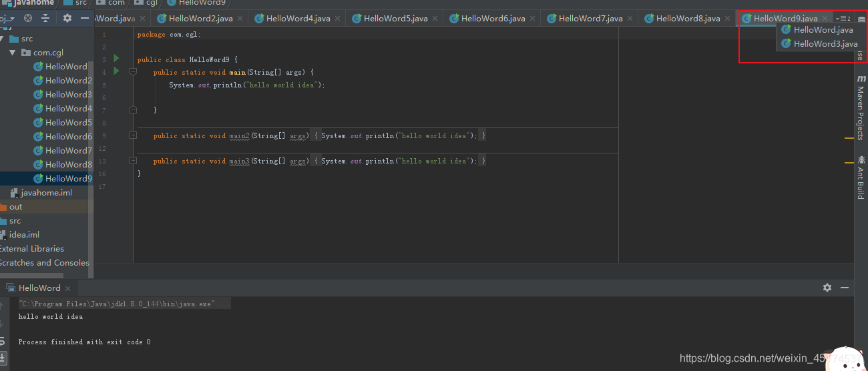This screenshot has width=868, height=371.
Task: Expand folded main3 method at line 13
Action: tap(133, 160)
